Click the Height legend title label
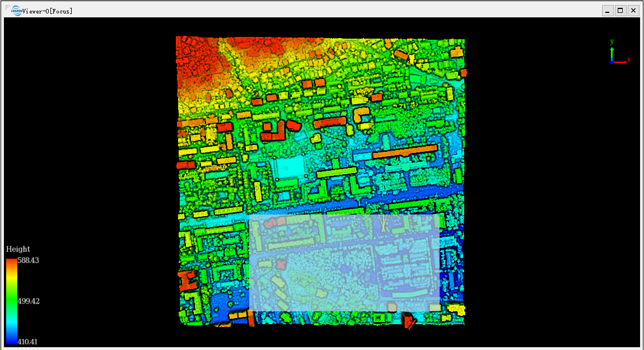This screenshot has height=350, width=644. (x=18, y=249)
